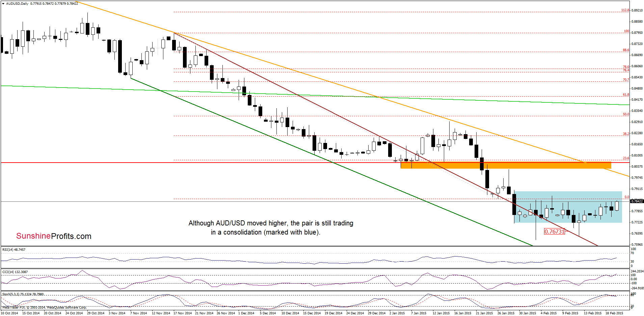Image resolution: width=644 pixels, height=316 pixels.
Task: Click the 24 Dec 2014 date label
Action: pyautogui.click(x=355, y=313)
